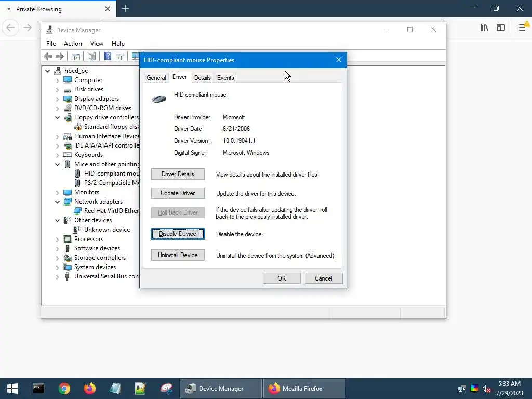Open the Action menu

(x=73, y=44)
